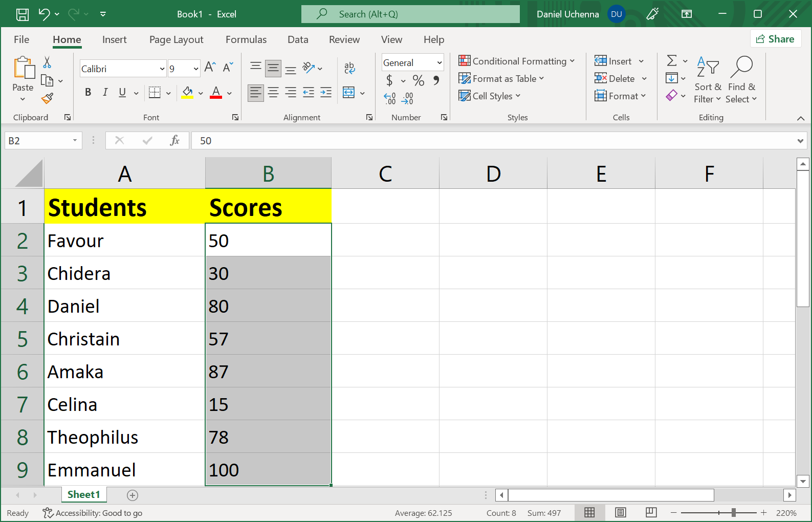The width and height of the screenshot is (812, 522).
Task: Click the add new sheet plus icon
Action: pos(133,495)
